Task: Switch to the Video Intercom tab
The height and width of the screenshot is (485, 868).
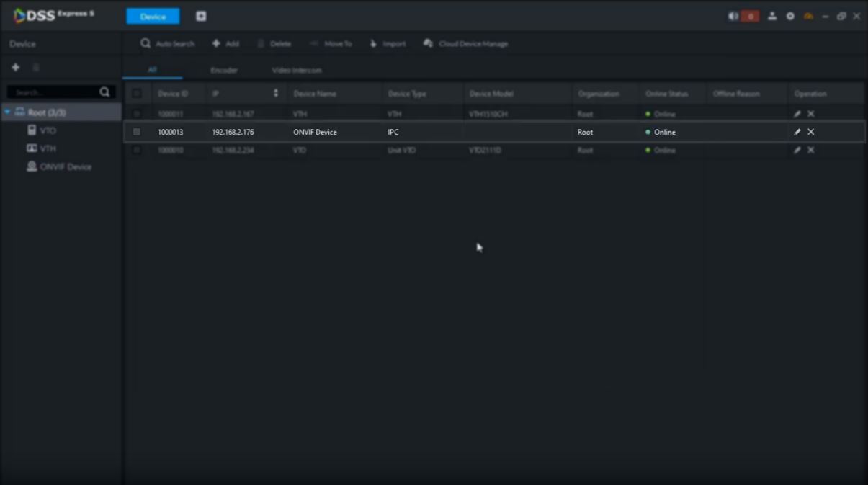Action: coord(297,70)
